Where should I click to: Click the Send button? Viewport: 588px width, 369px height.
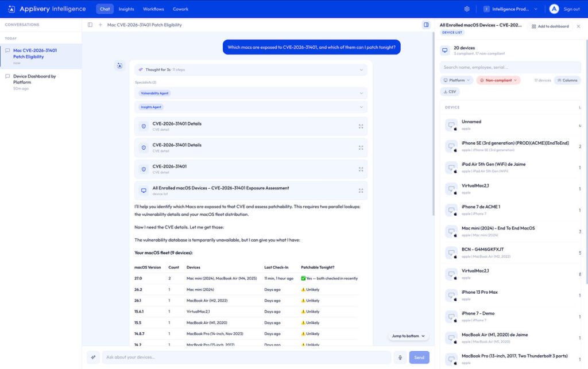point(419,358)
